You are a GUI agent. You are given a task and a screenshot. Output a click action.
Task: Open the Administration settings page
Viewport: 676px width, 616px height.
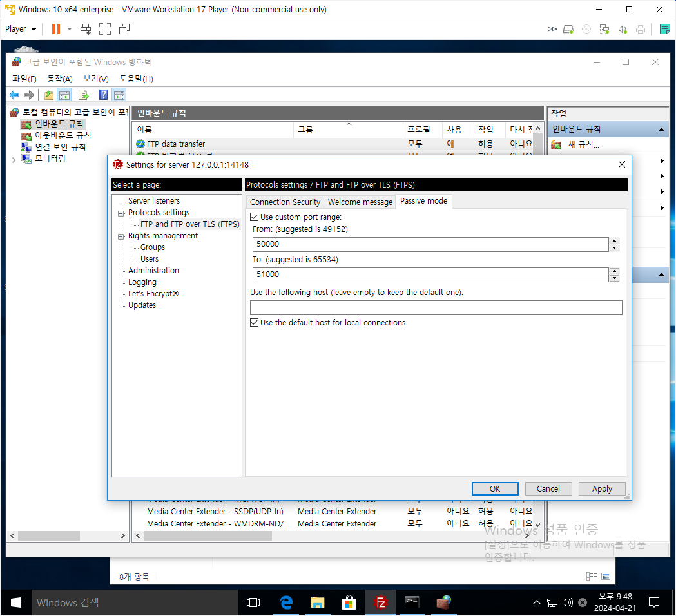tap(153, 271)
